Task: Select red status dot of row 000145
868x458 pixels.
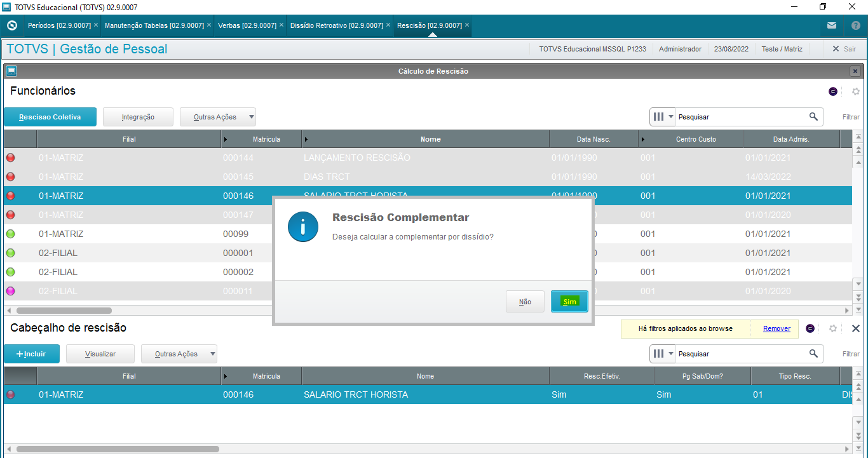Action: coord(10,177)
